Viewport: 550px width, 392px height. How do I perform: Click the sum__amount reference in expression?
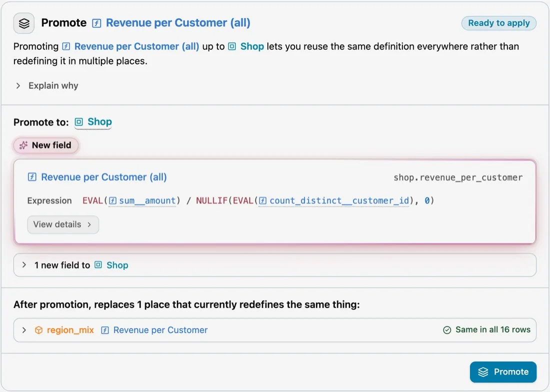[x=147, y=200]
